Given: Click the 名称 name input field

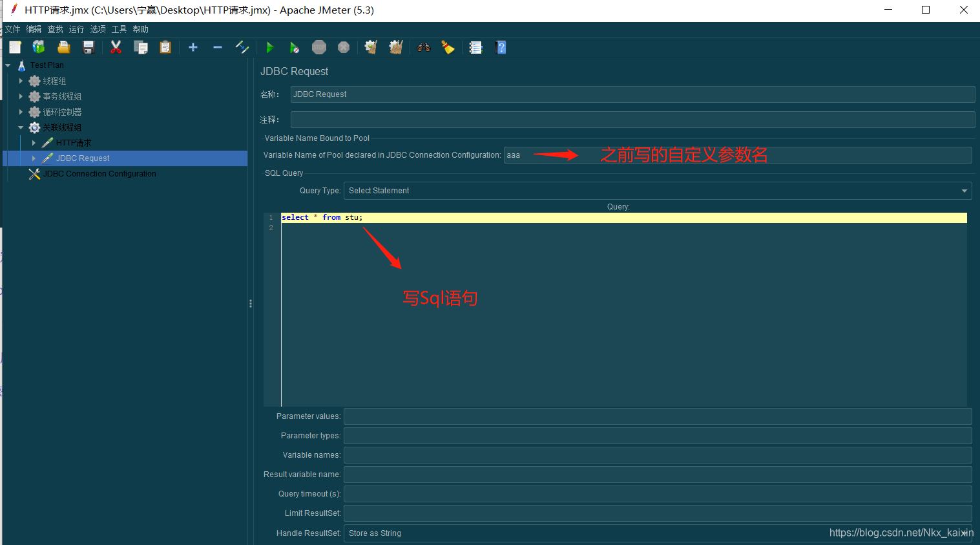Looking at the screenshot, I should 632,94.
